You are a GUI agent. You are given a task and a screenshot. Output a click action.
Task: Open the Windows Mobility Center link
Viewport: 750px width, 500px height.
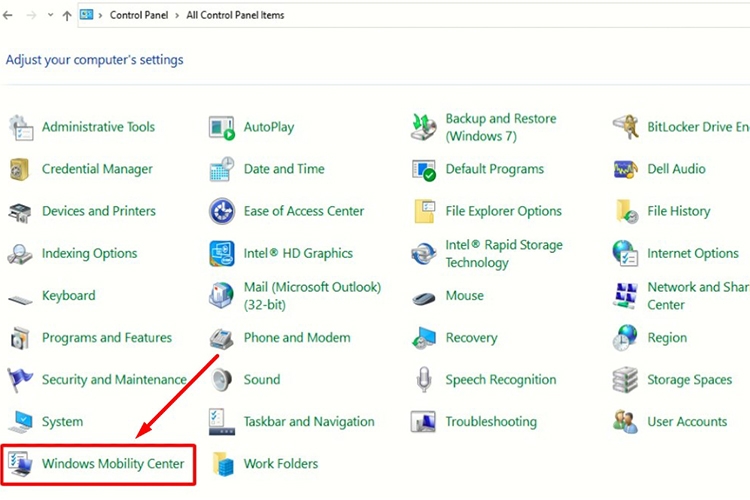113,464
